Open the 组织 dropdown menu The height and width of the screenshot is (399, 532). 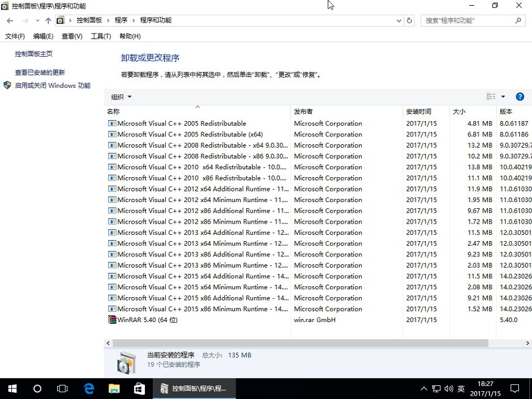pyautogui.click(x=121, y=97)
